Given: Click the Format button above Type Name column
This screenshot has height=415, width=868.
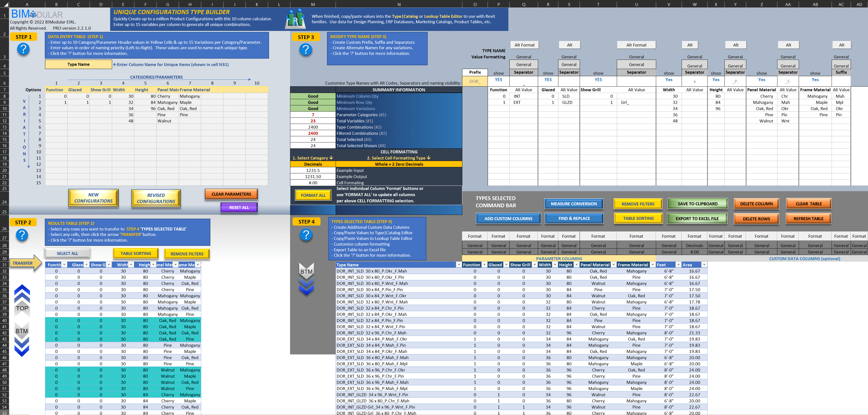Looking at the screenshot, I should [474, 236].
